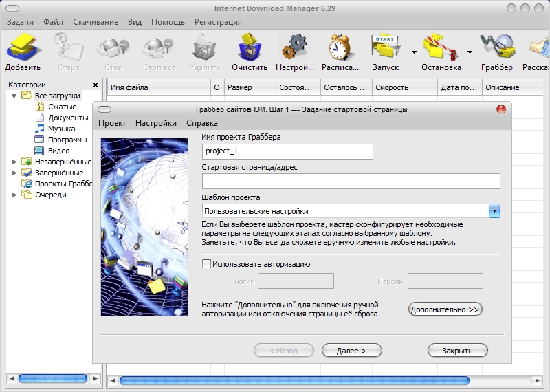
Task: Click the Завершённые checkmark folder icon
Action: [27, 173]
